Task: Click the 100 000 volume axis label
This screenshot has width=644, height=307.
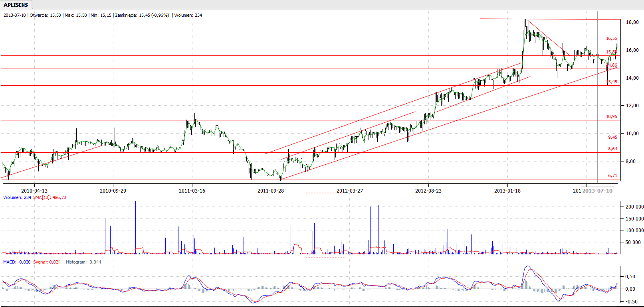Action: (x=634, y=230)
